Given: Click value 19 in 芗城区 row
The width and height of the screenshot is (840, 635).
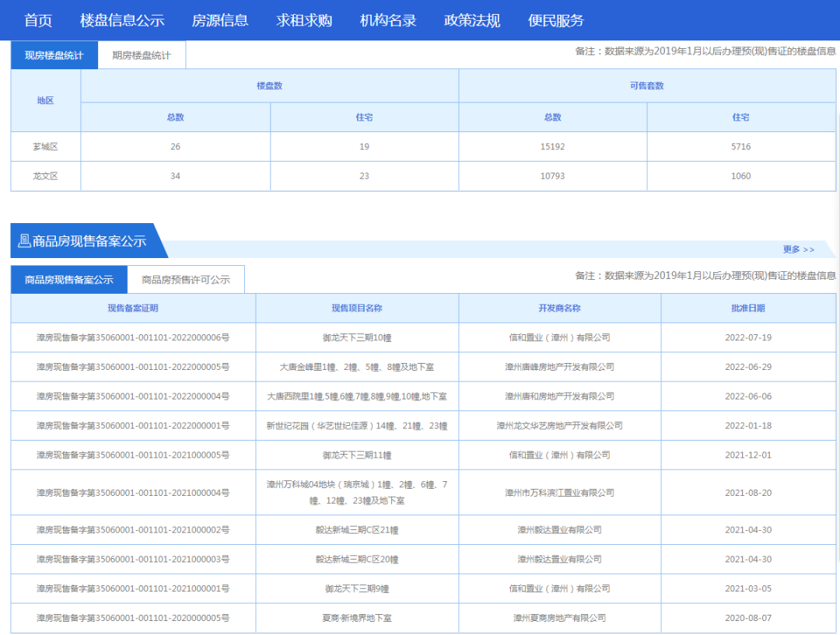Looking at the screenshot, I should click(364, 147).
